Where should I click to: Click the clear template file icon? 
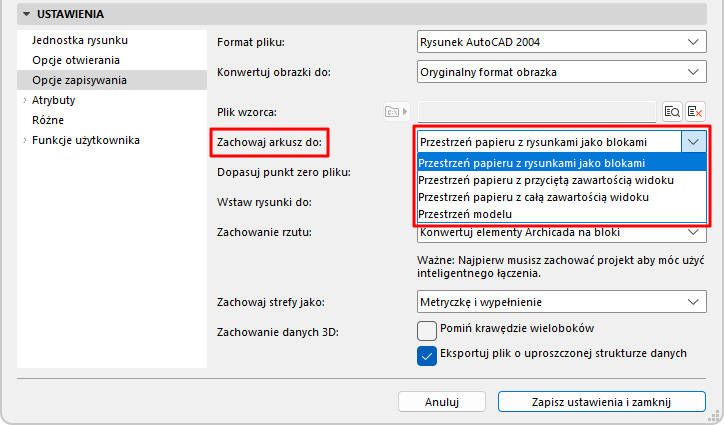695,112
